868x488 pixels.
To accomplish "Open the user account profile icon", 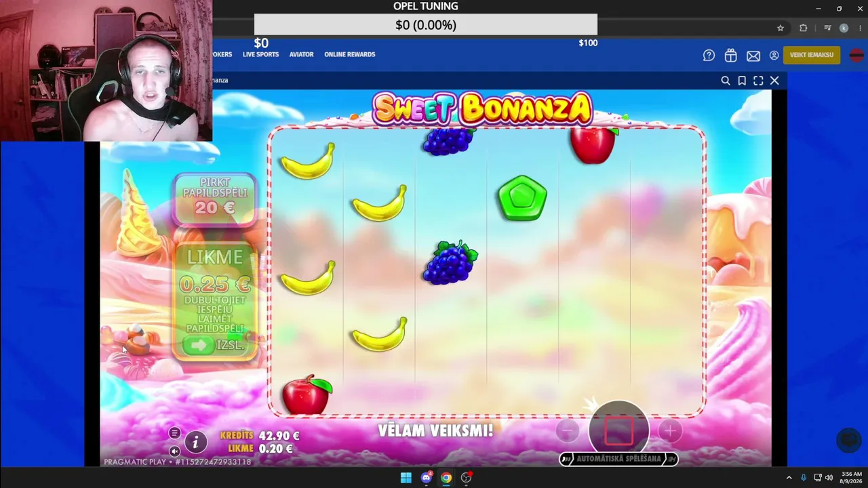I will pos(774,56).
